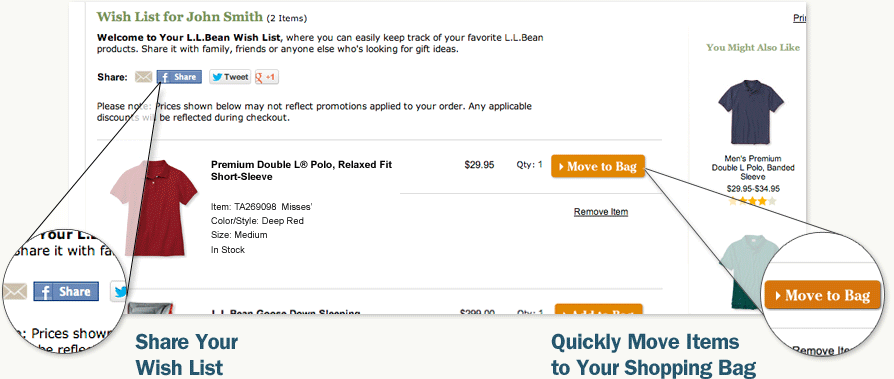Click the magnified envelope icon
Screen dimensions: 894x379
[14, 292]
